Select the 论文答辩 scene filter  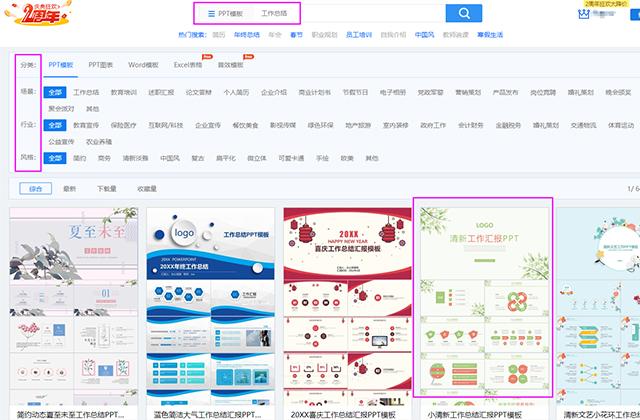(199, 92)
